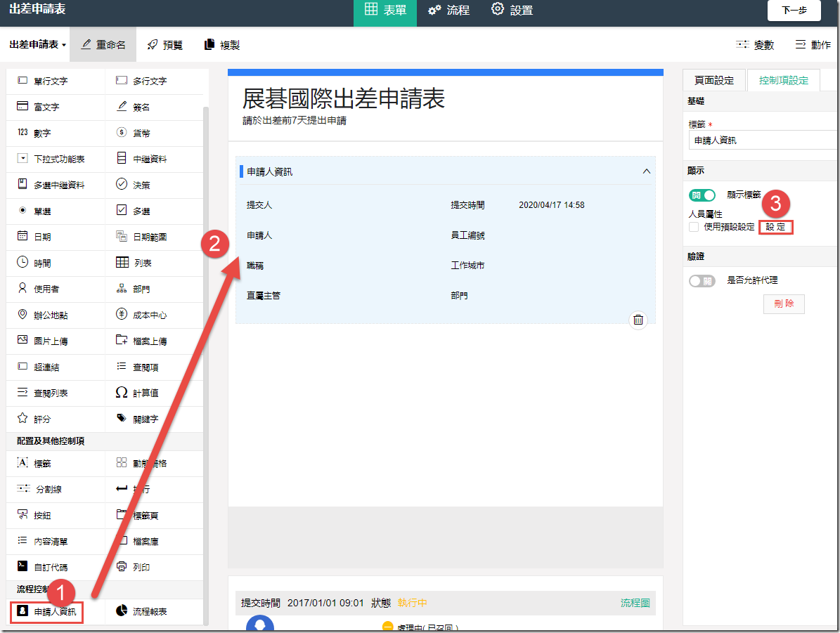
Task: Open the 變數 variables panel
Action: point(755,45)
